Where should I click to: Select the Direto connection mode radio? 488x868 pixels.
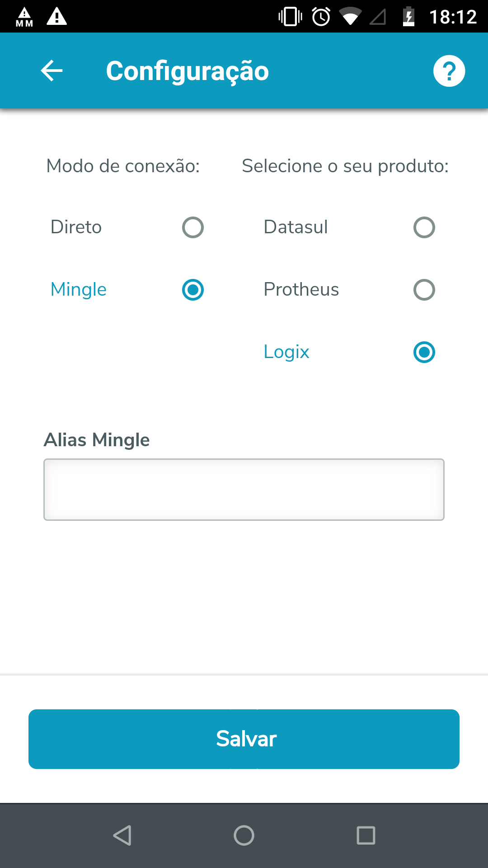point(193,227)
